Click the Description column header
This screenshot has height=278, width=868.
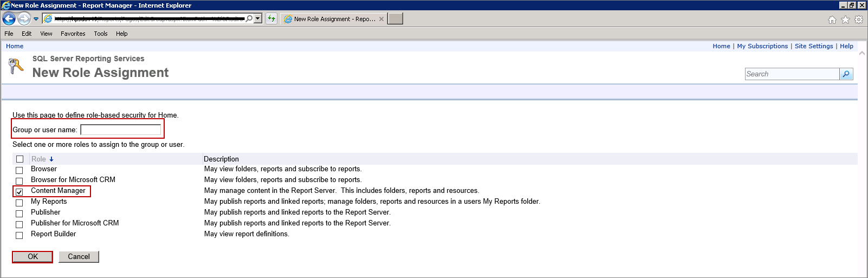coord(221,159)
